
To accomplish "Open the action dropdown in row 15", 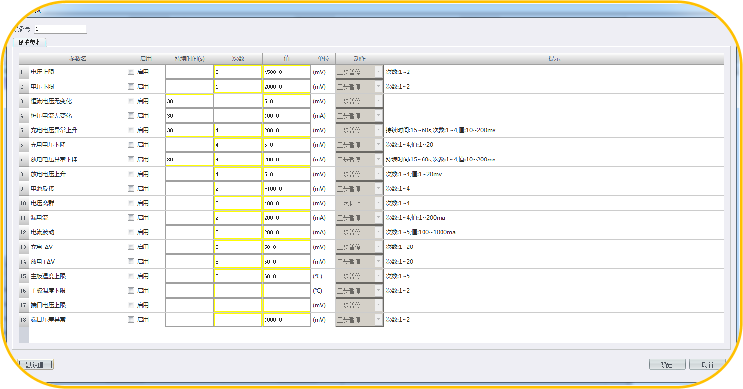I will [359, 276].
